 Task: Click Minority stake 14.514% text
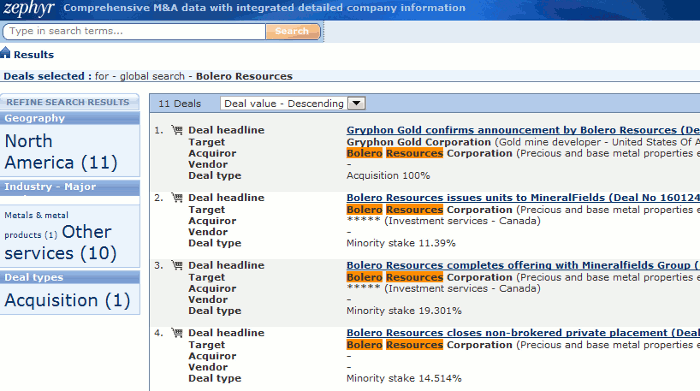[404, 379]
